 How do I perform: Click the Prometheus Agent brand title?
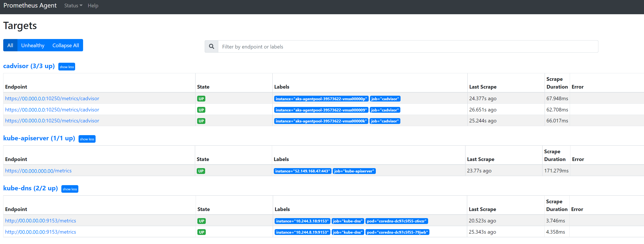30,6
